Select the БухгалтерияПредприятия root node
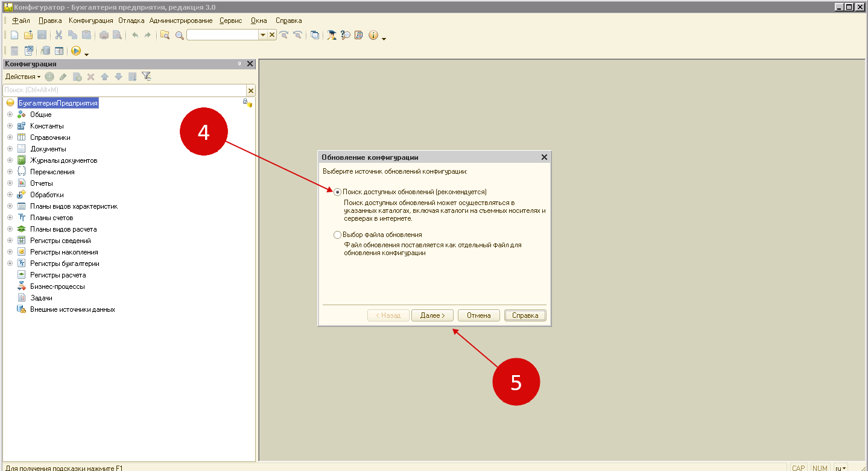The width and height of the screenshot is (868, 471). click(58, 103)
